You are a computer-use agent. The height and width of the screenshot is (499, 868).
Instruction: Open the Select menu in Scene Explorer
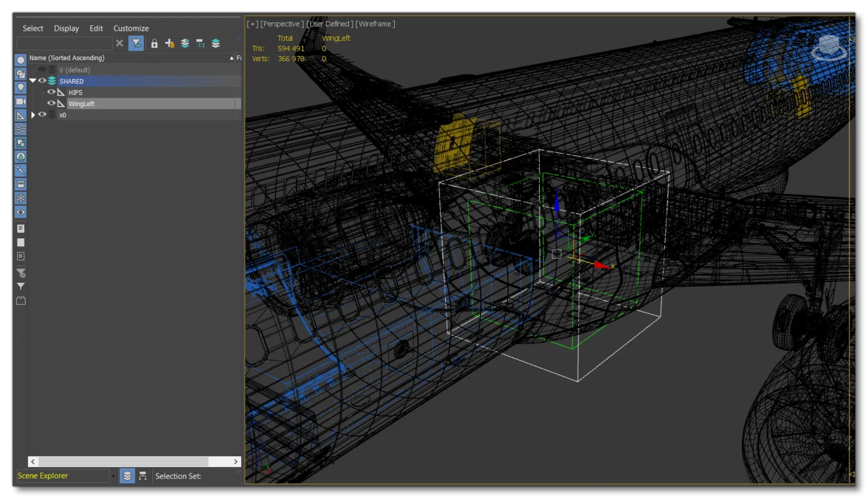coord(33,28)
